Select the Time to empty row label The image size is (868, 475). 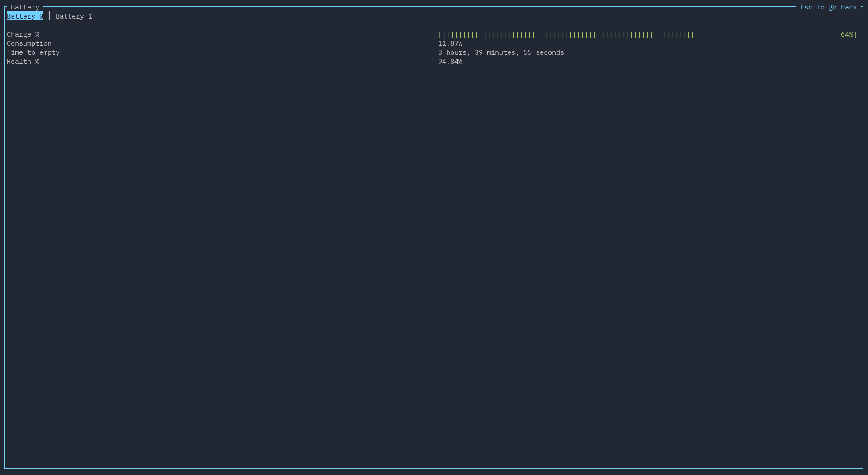point(33,52)
